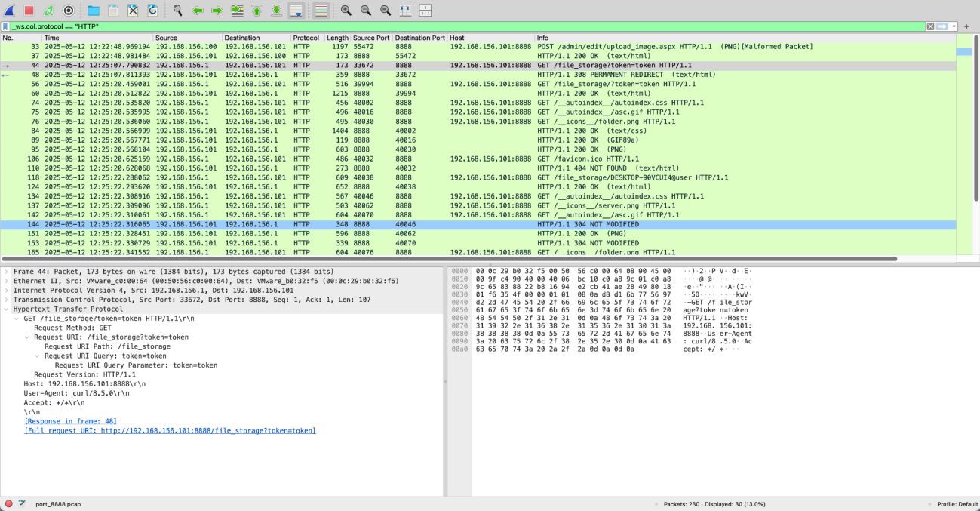Go back in packet history
Image resolution: width=980 pixels, height=511 pixels.
pos(198,11)
